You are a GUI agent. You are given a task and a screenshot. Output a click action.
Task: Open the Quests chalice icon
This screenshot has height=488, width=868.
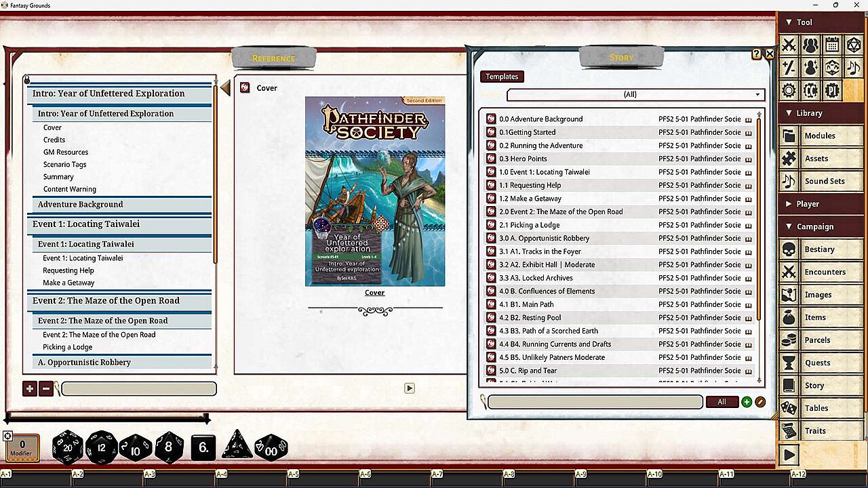[x=789, y=363]
